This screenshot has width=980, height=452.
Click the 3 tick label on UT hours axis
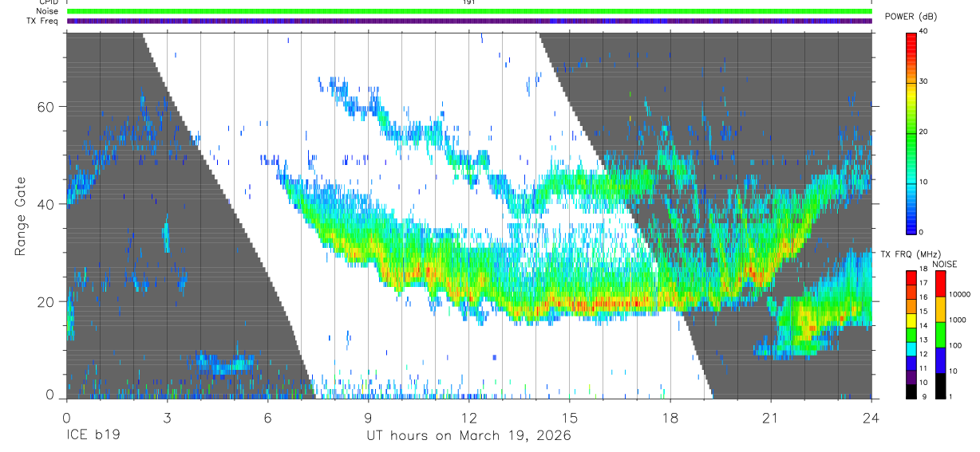(167, 418)
